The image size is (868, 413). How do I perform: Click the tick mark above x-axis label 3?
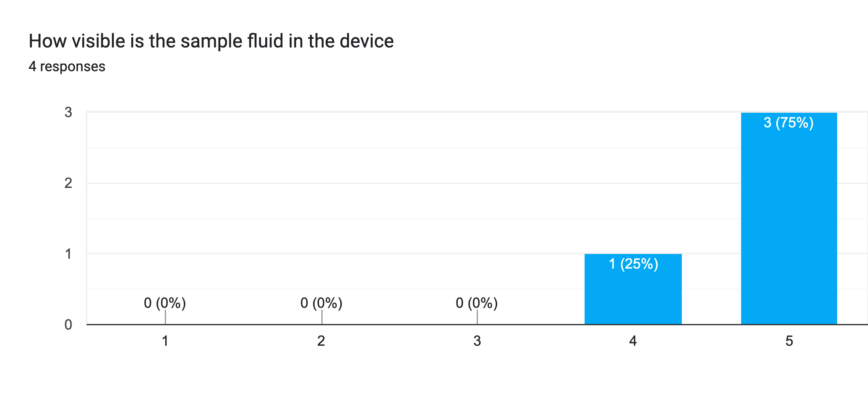[477, 317]
